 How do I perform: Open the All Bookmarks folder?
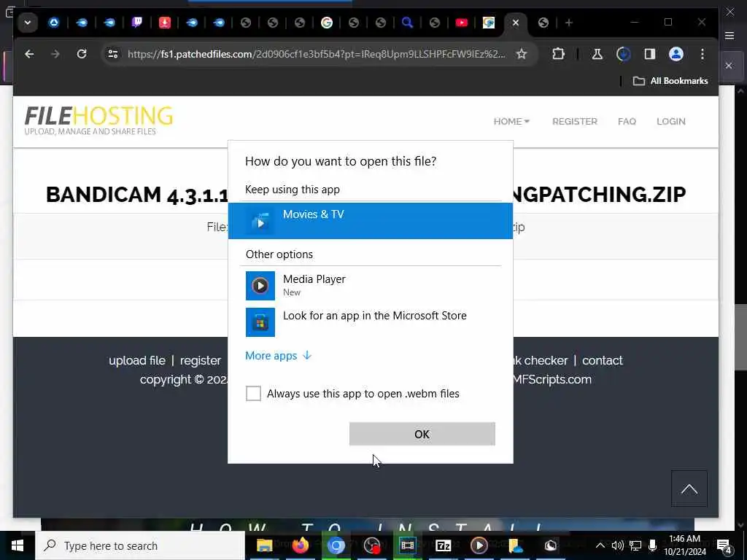tap(670, 81)
